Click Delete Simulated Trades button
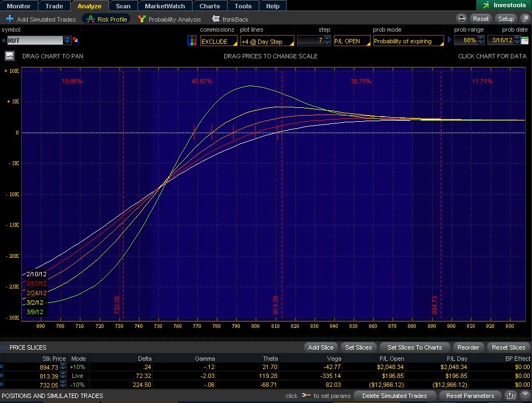 [x=395, y=396]
